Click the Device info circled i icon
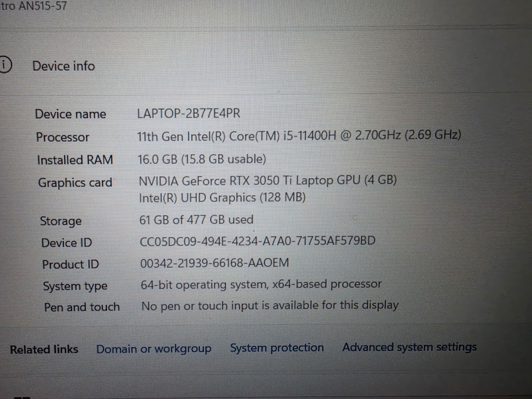 click(x=4, y=65)
